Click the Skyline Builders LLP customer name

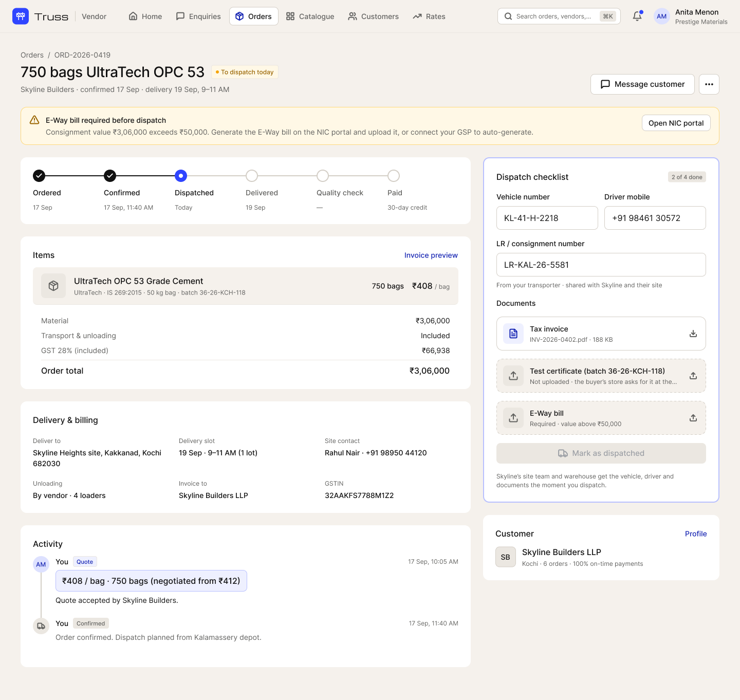562,552
